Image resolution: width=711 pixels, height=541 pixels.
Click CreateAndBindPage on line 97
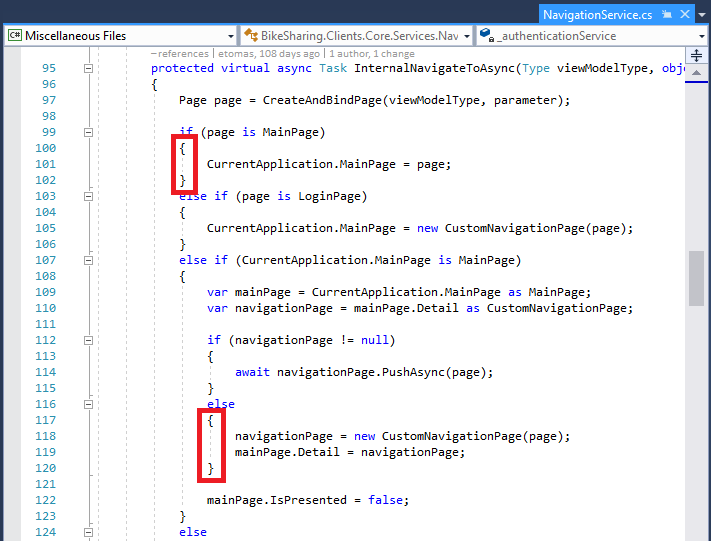click(x=322, y=100)
